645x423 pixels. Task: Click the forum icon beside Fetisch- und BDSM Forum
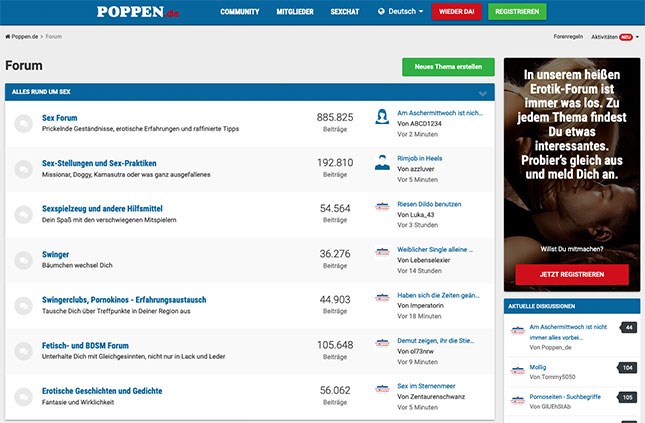tap(23, 351)
